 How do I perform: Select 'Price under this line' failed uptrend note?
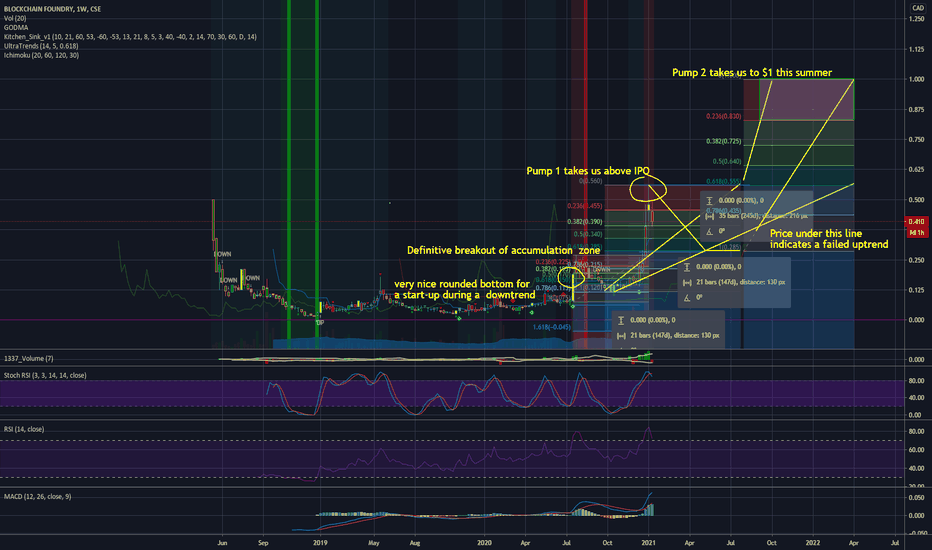[x=829, y=239]
